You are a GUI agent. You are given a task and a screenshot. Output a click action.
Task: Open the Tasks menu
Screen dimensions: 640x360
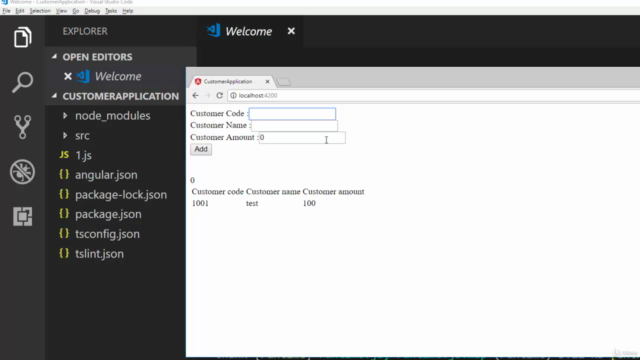(x=111, y=11)
